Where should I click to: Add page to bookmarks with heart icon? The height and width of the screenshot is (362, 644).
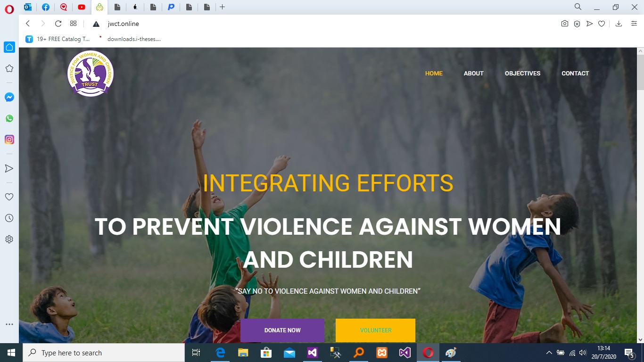(x=601, y=24)
